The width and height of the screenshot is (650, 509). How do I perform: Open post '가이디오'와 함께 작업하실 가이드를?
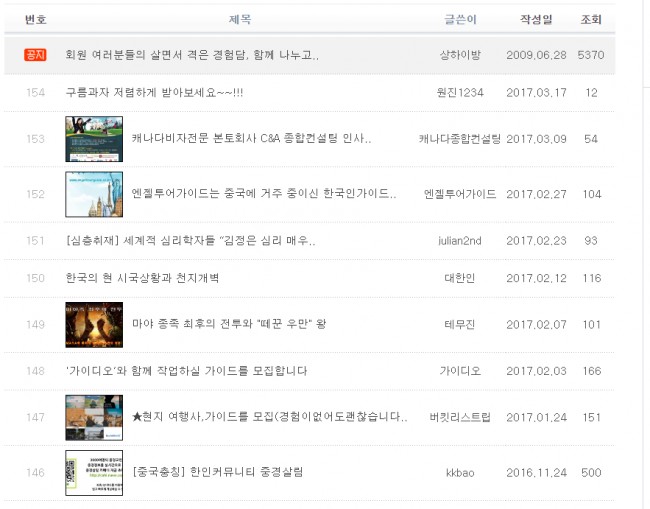tap(186, 371)
